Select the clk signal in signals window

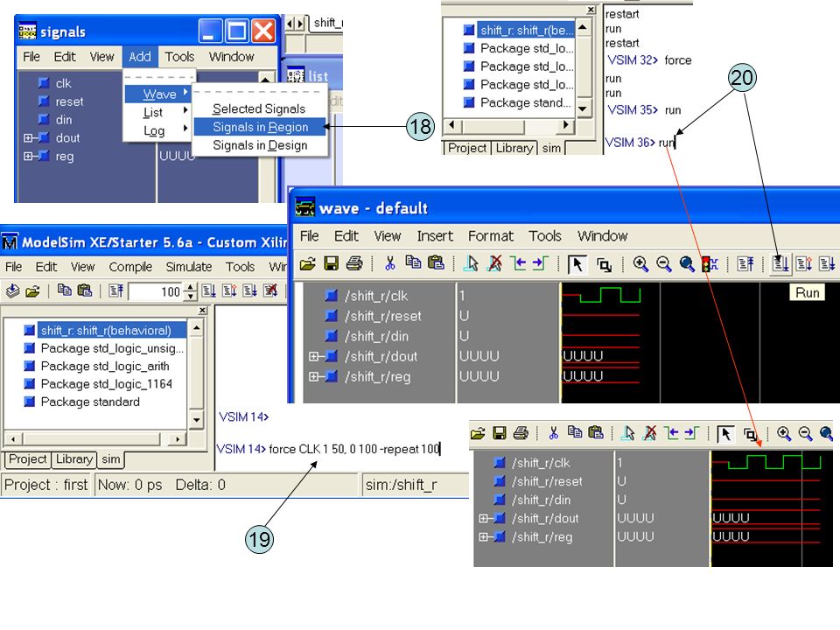pyautogui.click(x=63, y=84)
